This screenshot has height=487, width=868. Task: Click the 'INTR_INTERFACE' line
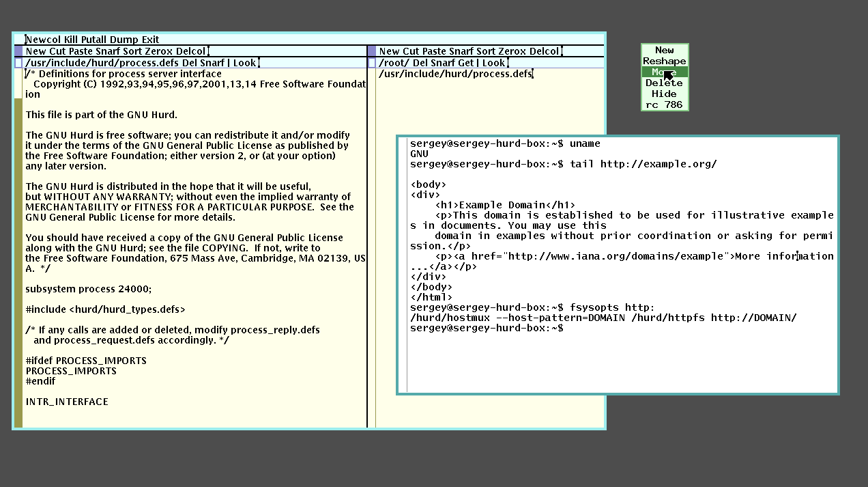67,402
